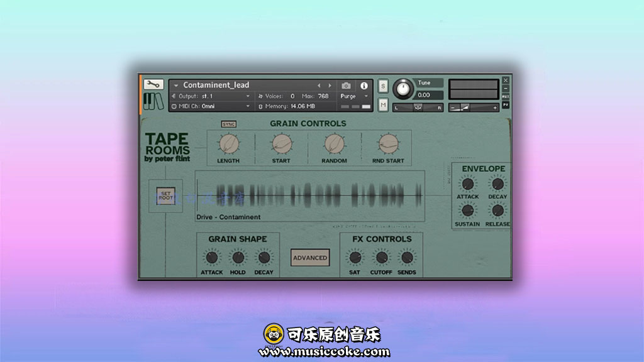Image resolution: width=644 pixels, height=362 pixels.
Task: Minimize the instrument header view
Action: (x=506, y=88)
